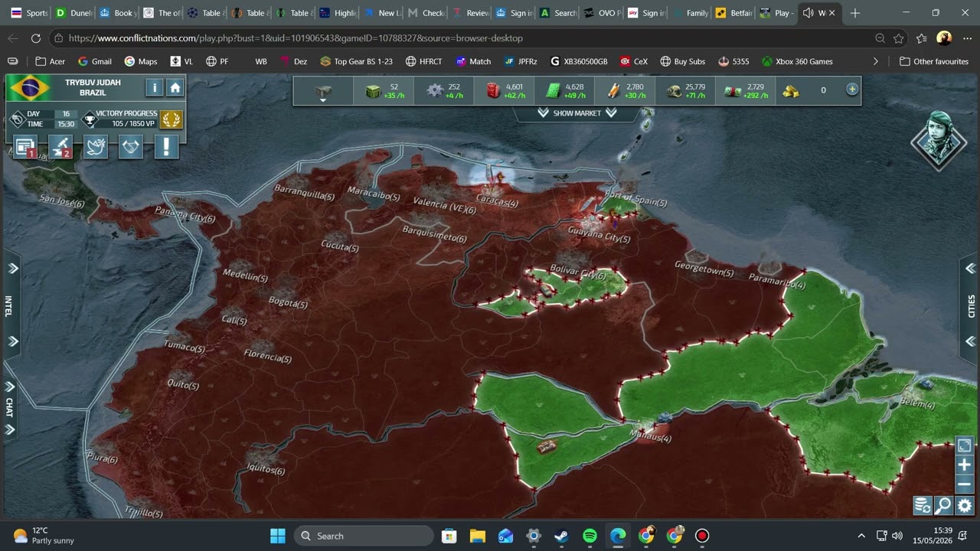
Task: Expand the Cities panel bottom arrow
Action: coord(970,341)
